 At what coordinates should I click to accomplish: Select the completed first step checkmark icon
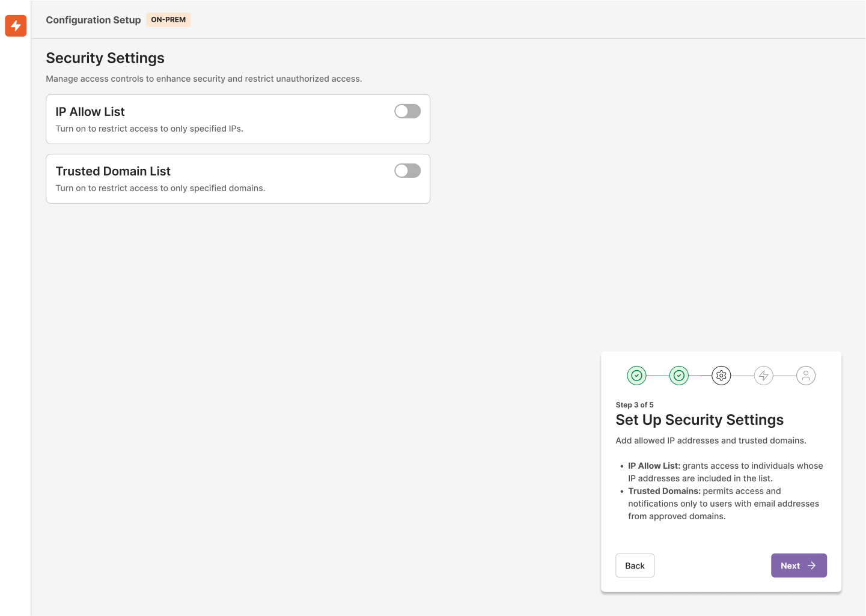point(636,375)
